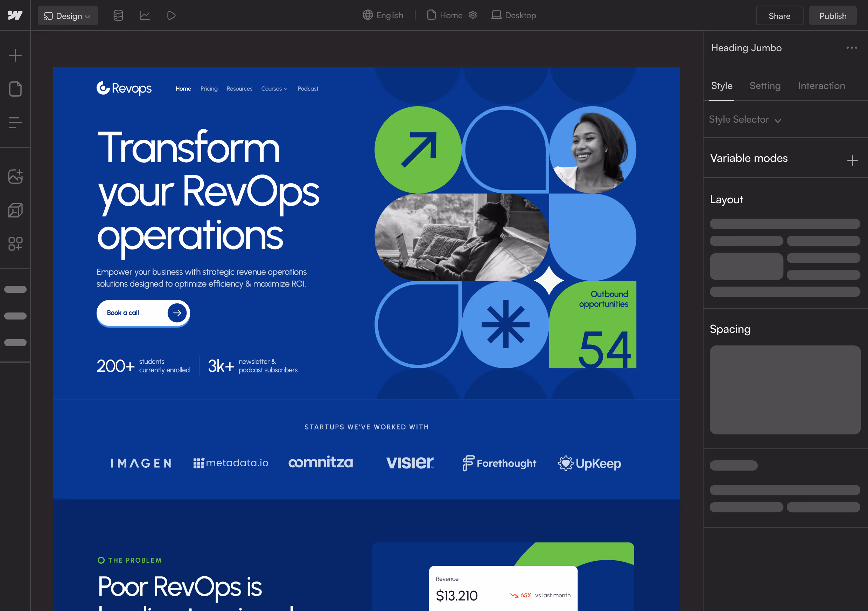Open Home page settings gear
868x611 pixels.
point(472,15)
